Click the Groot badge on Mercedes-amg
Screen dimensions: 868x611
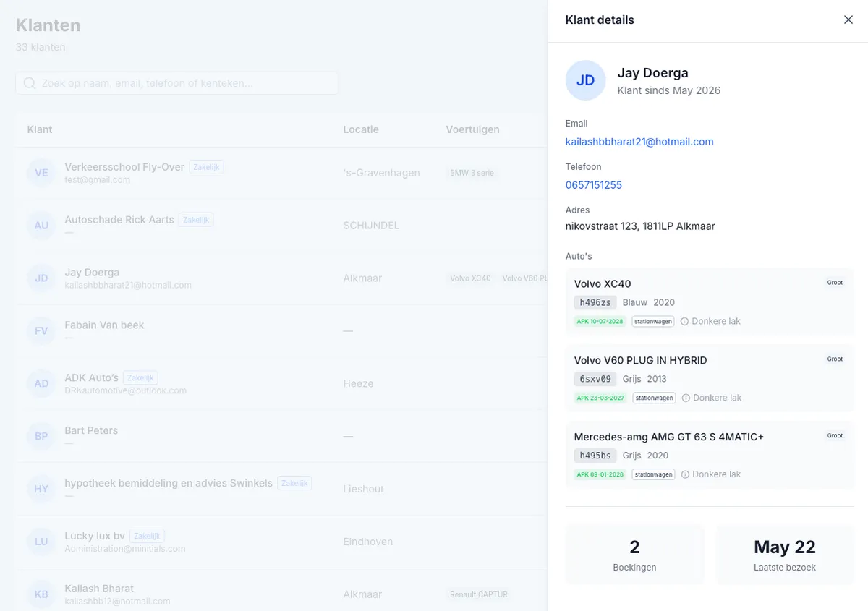coord(835,436)
